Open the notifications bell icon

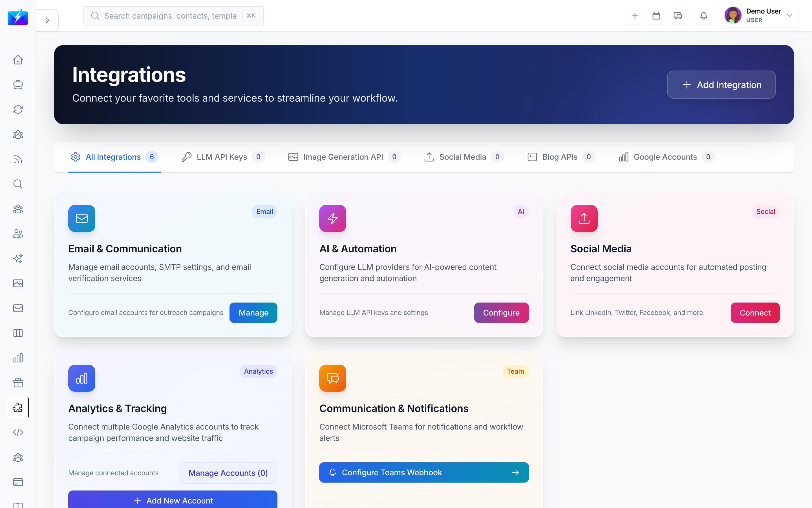[x=704, y=16]
